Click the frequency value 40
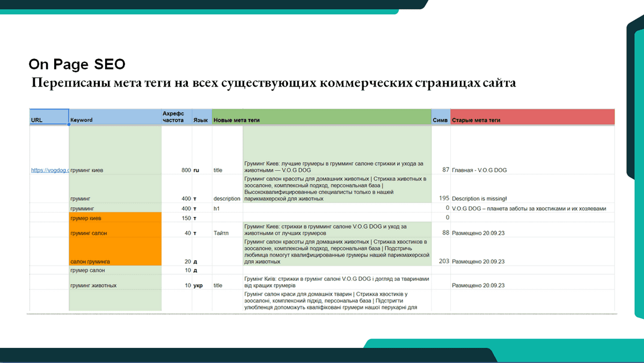The height and width of the screenshot is (363, 644). (x=187, y=234)
